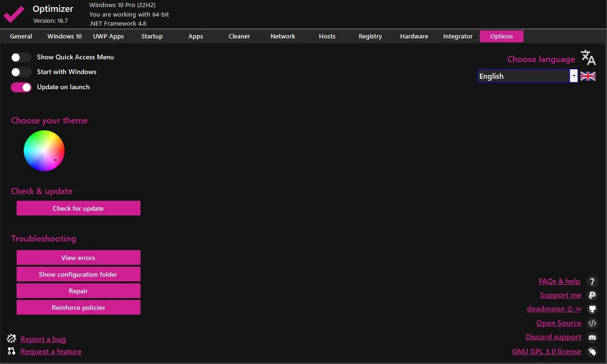Click the Discord icon

coord(592,337)
